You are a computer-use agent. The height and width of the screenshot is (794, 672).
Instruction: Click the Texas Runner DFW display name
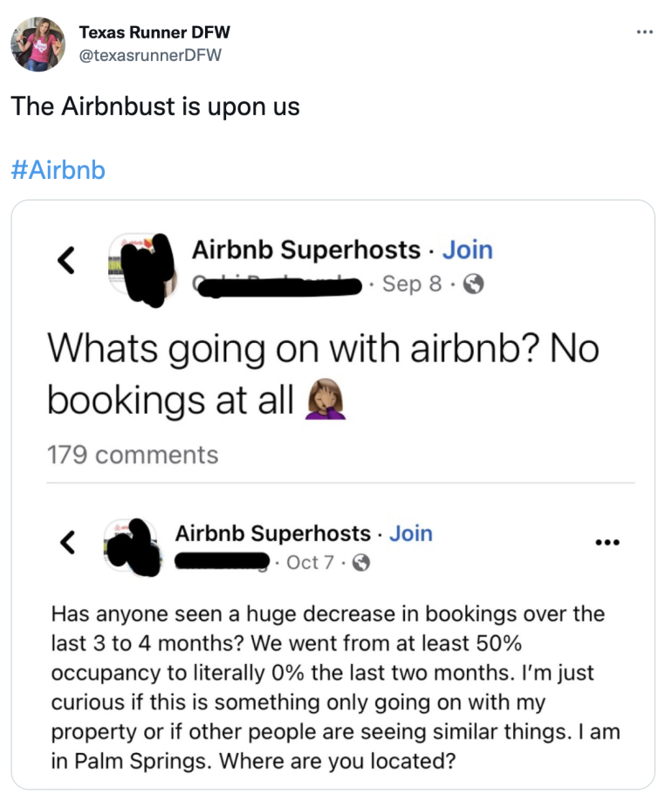(x=154, y=33)
